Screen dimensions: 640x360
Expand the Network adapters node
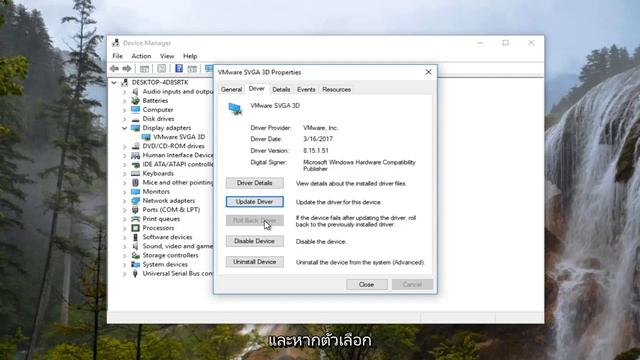(x=124, y=201)
